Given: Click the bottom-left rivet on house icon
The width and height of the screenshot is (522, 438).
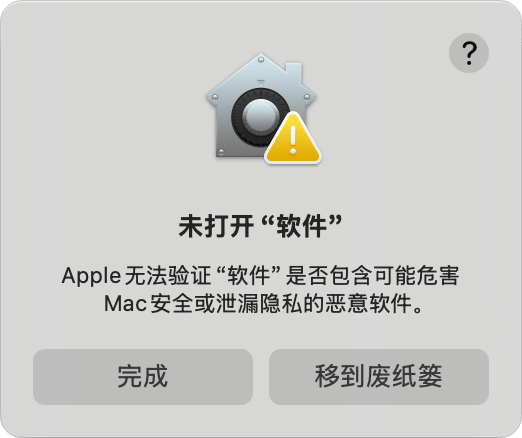Looking at the screenshot, I should pyautogui.click(x=221, y=152).
